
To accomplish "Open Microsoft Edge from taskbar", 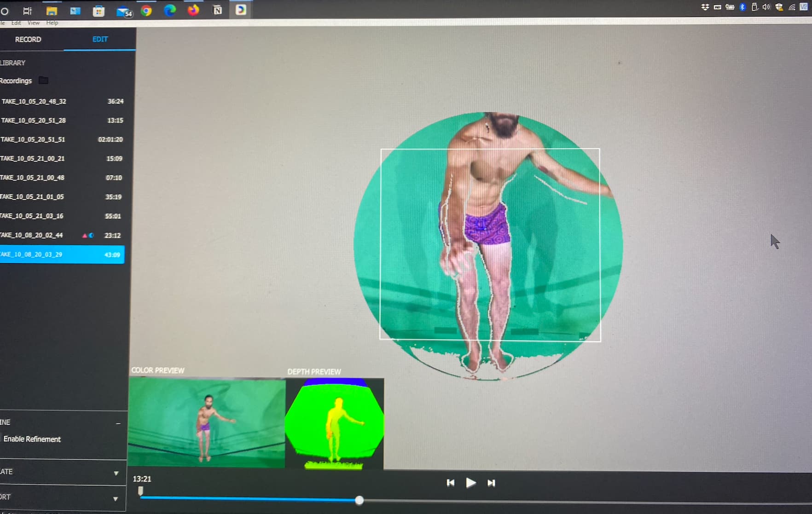I will (x=170, y=10).
